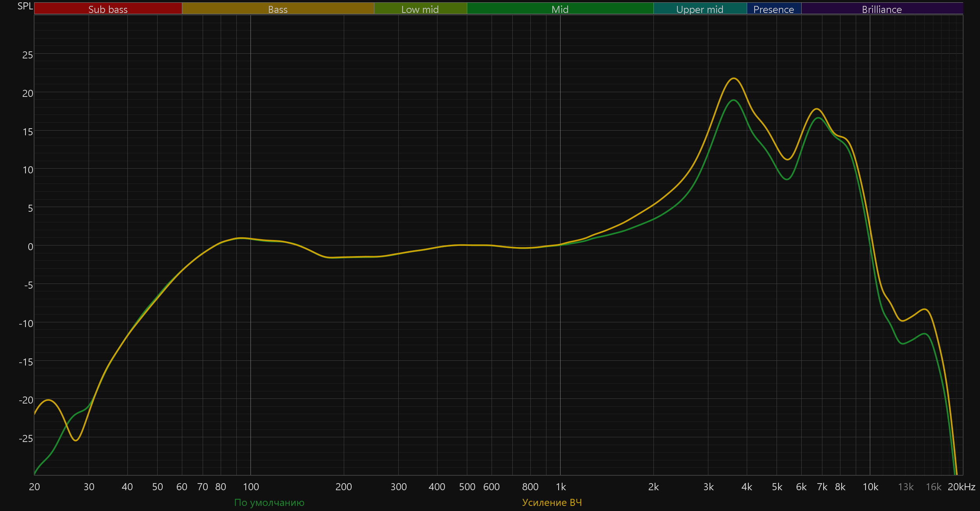This screenshot has width=980, height=511.
Task: Select the Mid frequency band header
Action: (560, 9)
